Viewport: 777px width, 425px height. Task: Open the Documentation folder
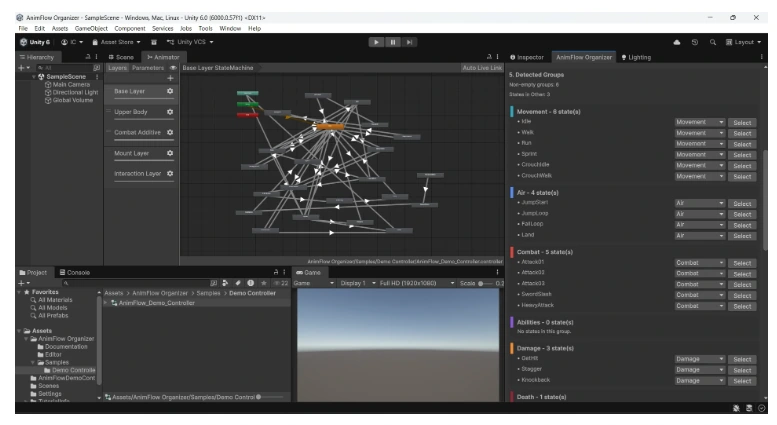coord(62,347)
